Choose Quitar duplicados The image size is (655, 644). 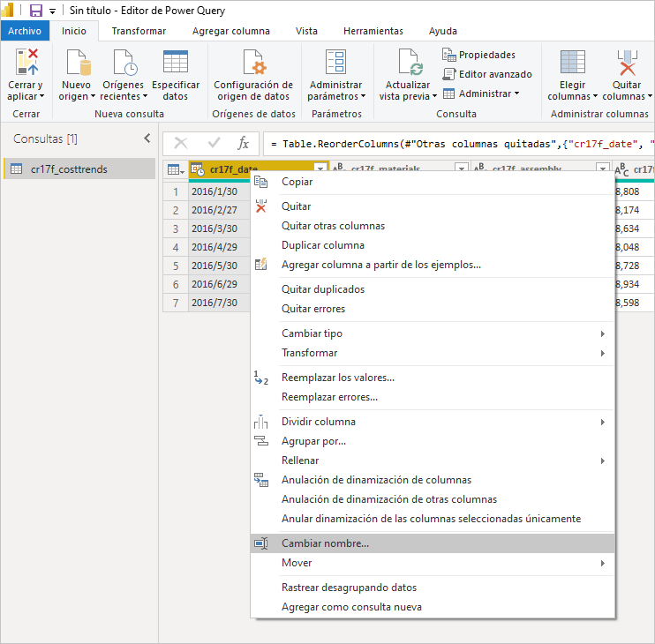pos(432,289)
